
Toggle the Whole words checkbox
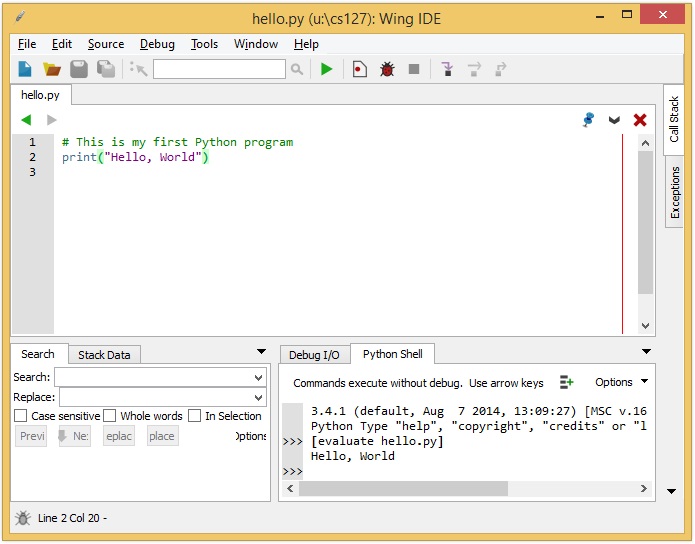pos(110,416)
